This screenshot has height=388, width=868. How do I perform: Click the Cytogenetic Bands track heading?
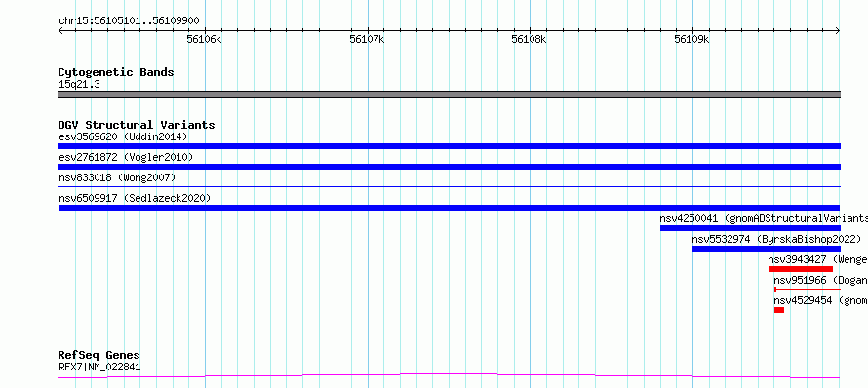coord(116,72)
